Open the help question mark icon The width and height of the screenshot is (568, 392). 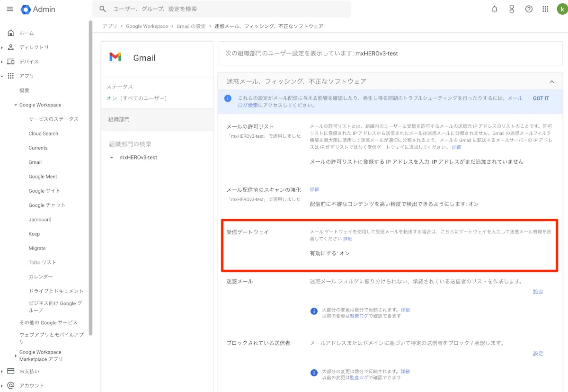529,9
